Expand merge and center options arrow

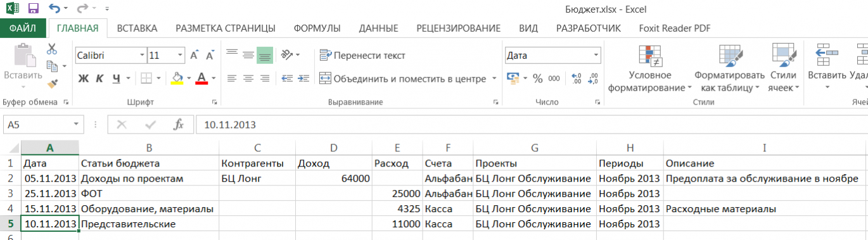494,79
